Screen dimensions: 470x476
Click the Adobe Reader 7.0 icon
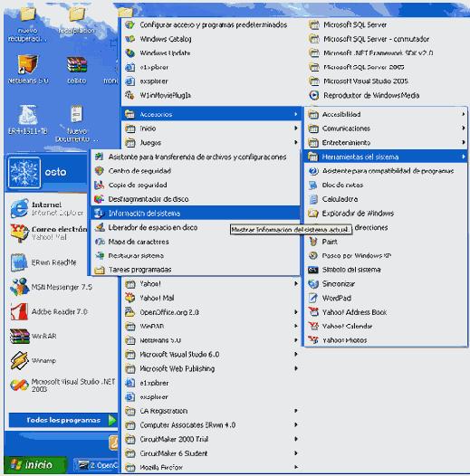tap(19, 312)
